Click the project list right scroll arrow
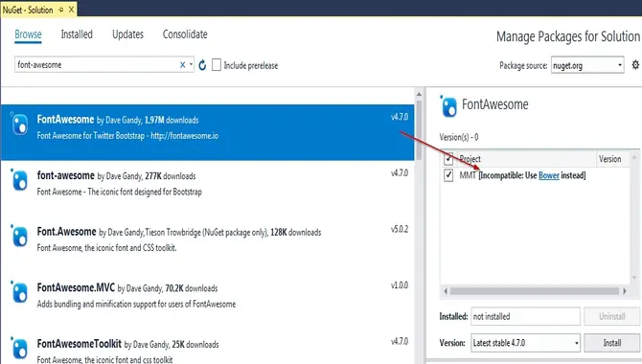The image size is (642, 364). 625,291
